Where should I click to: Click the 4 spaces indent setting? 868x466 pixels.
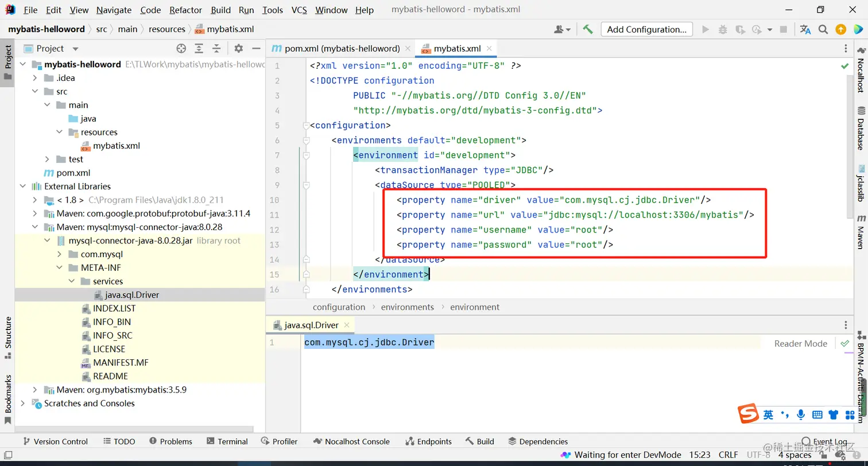[x=795, y=455]
